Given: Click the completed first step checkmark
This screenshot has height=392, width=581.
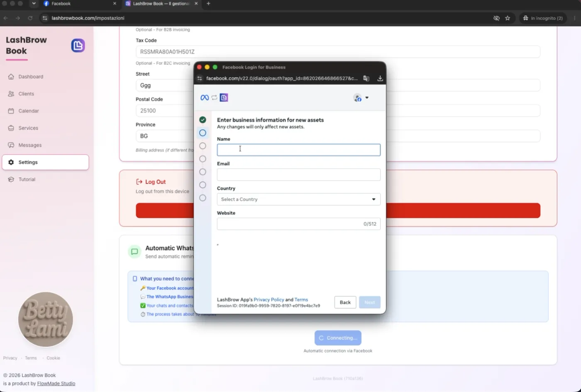Looking at the screenshot, I should coord(203,120).
